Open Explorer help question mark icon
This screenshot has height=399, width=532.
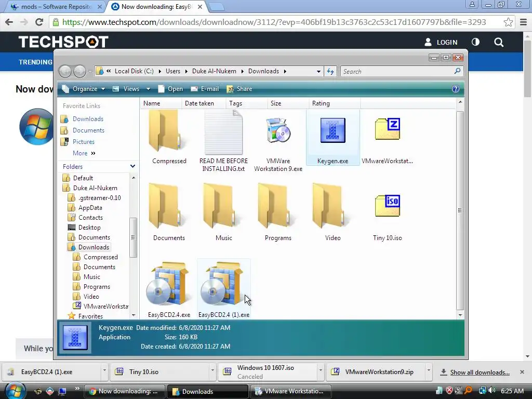point(456,89)
